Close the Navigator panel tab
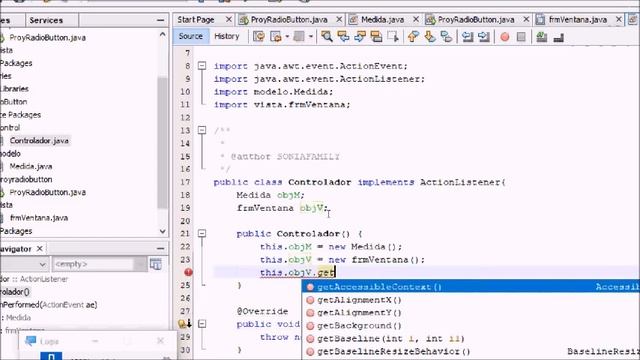The image size is (640, 360). (x=40, y=249)
